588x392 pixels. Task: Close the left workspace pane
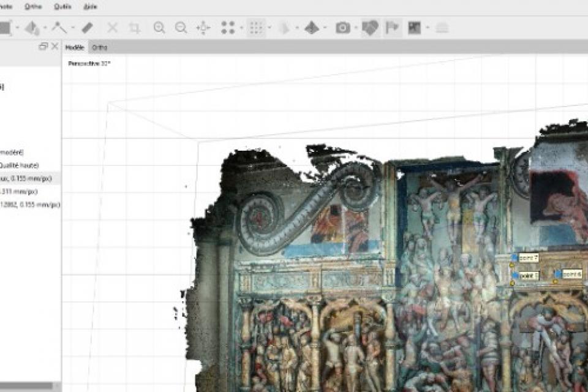coord(55,46)
